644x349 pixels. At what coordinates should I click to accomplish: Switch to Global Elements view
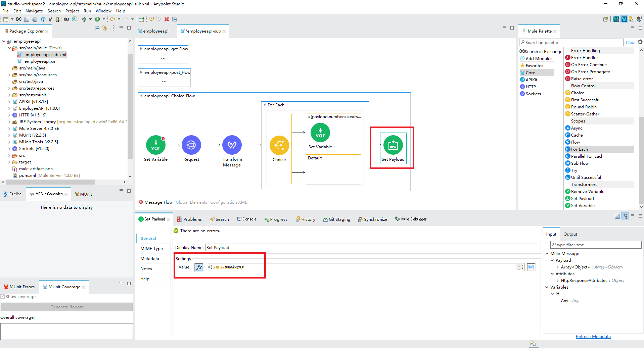191,202
